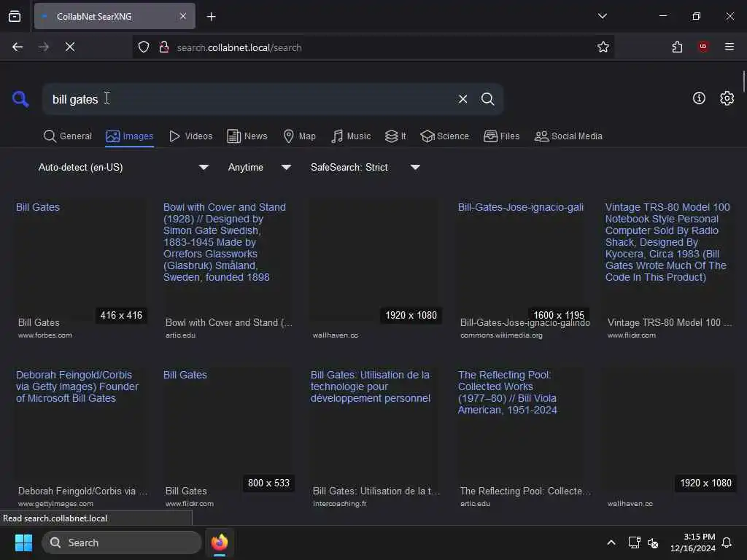Select the It category tab
The width and height of the screenshot is (747, 560).
pos(395,136)
